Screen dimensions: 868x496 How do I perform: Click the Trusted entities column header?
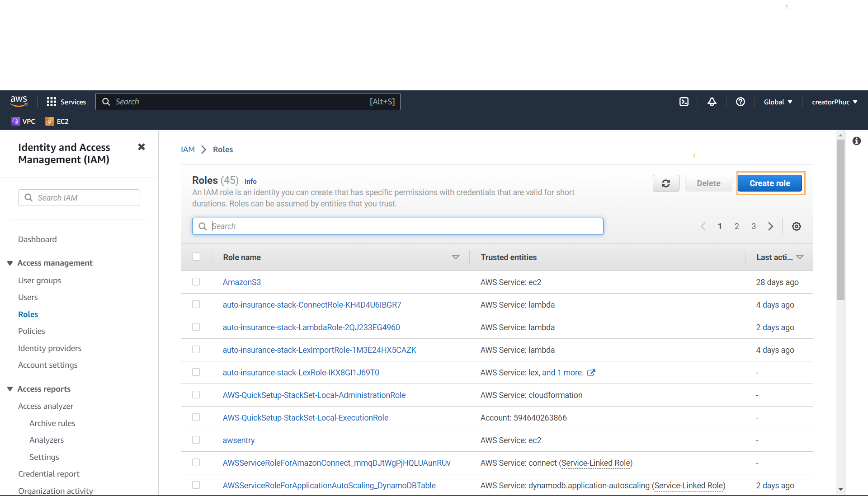tap(509, 257)
